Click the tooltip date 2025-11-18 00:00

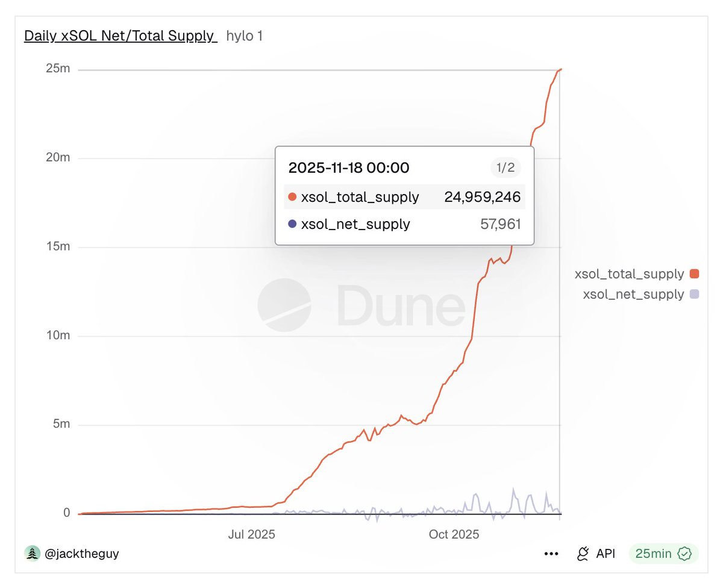349,168
